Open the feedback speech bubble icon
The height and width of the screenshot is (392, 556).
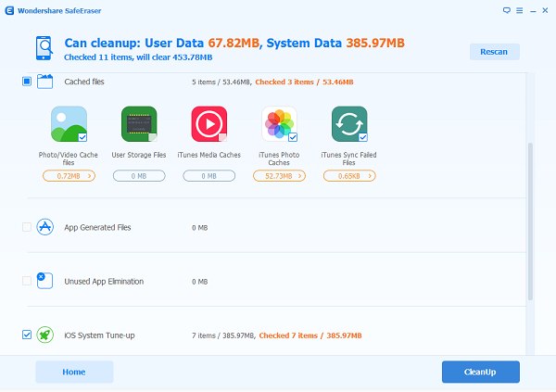pos(507,10)
